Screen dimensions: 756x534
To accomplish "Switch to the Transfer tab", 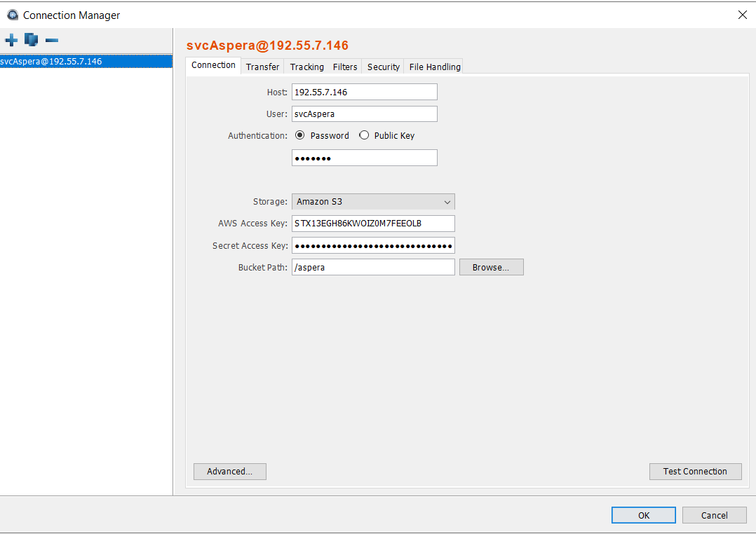I will click(262, 67).
